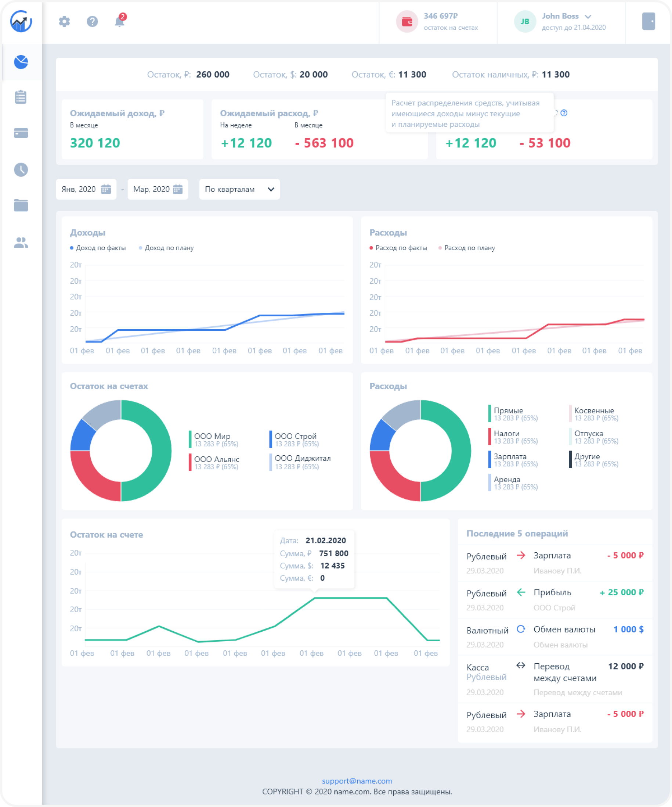Viewport: 672px width, 807px height.
Task: Click the logout door icon
Action: (648, 21)
